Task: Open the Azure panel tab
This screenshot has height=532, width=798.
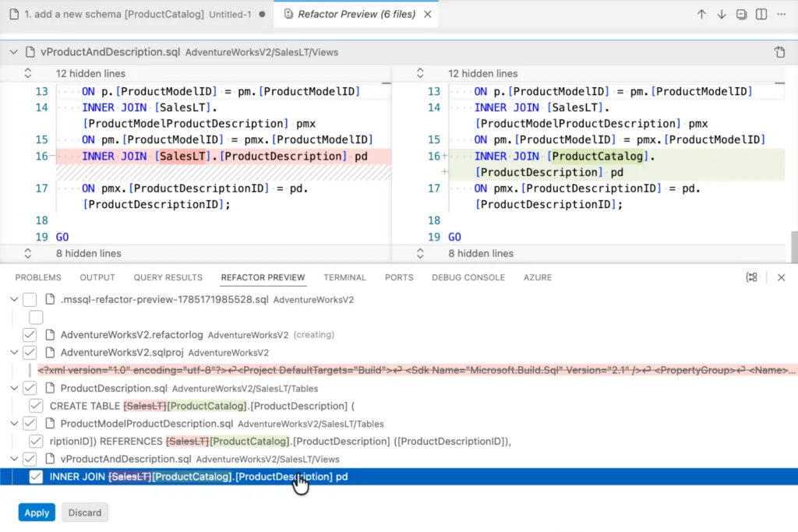Action: 538,277
